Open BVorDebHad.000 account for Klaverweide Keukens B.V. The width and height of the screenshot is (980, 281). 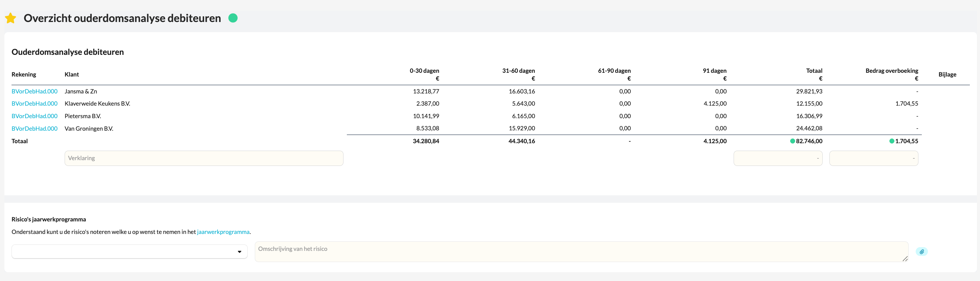[34, 104]
